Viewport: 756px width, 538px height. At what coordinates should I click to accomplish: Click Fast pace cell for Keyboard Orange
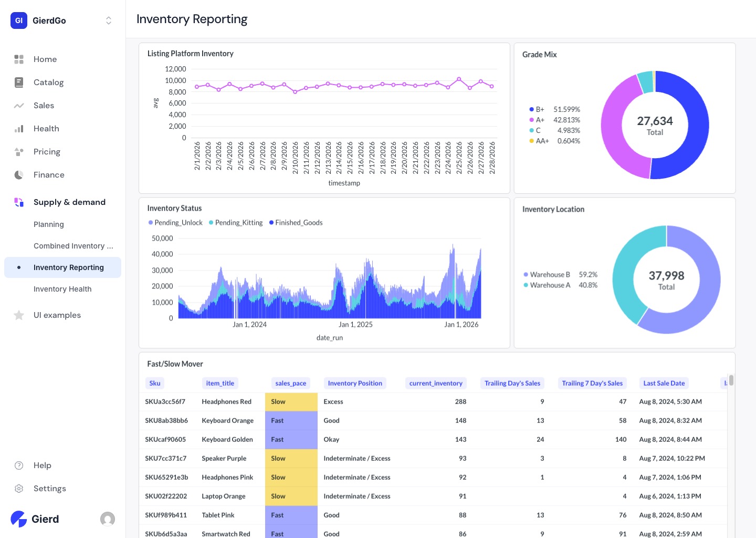(x=291, y=420)
